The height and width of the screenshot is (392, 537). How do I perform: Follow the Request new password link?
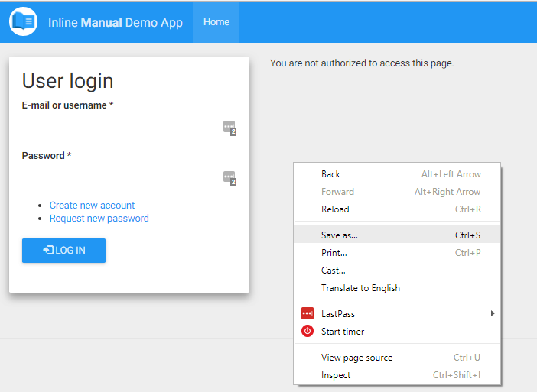[99, 219]
